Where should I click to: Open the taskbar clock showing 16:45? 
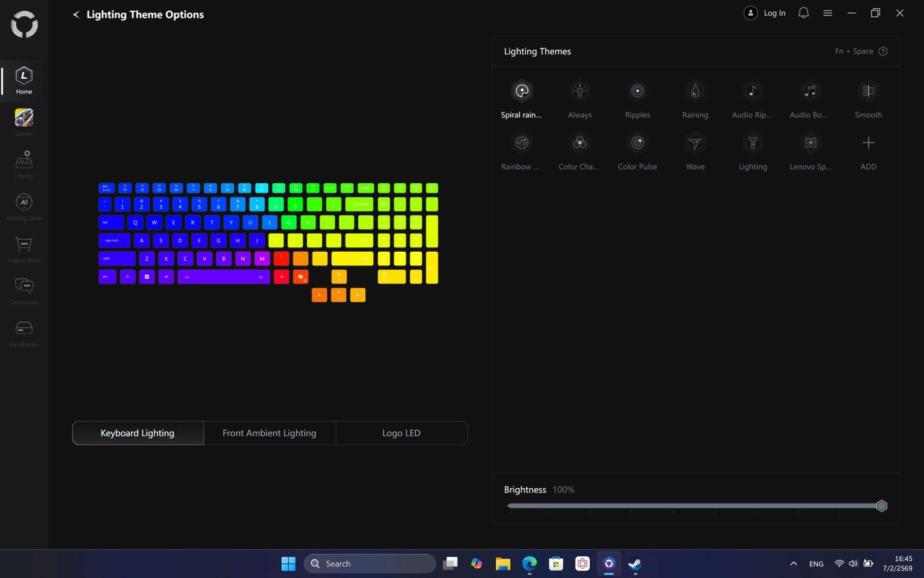pos(898,564)
